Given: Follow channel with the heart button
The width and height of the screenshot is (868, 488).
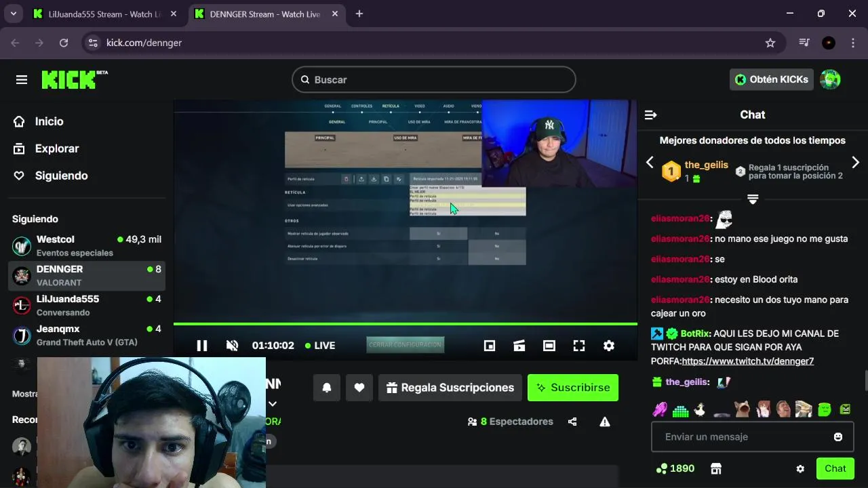Looking at the screenshot, I should coord(359,388).
